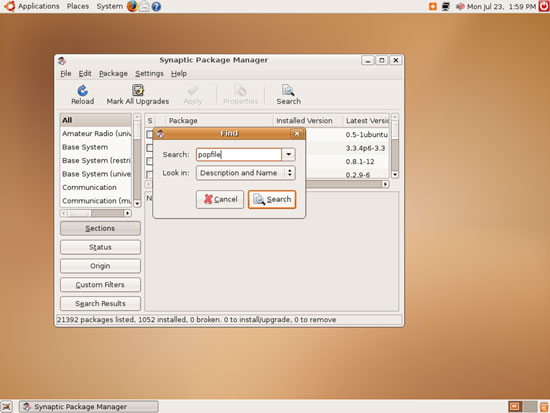Click the greyed Properties toolbar icon

tap(240, 91)
